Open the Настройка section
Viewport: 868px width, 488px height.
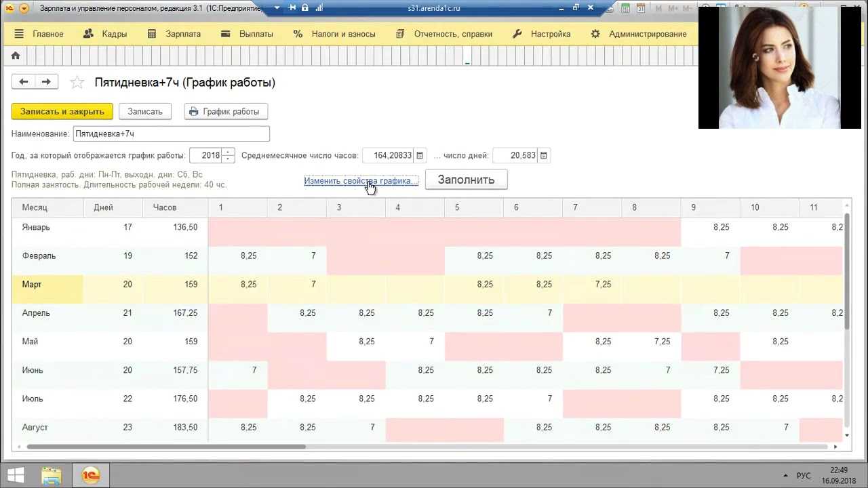[x=542, y=34]
